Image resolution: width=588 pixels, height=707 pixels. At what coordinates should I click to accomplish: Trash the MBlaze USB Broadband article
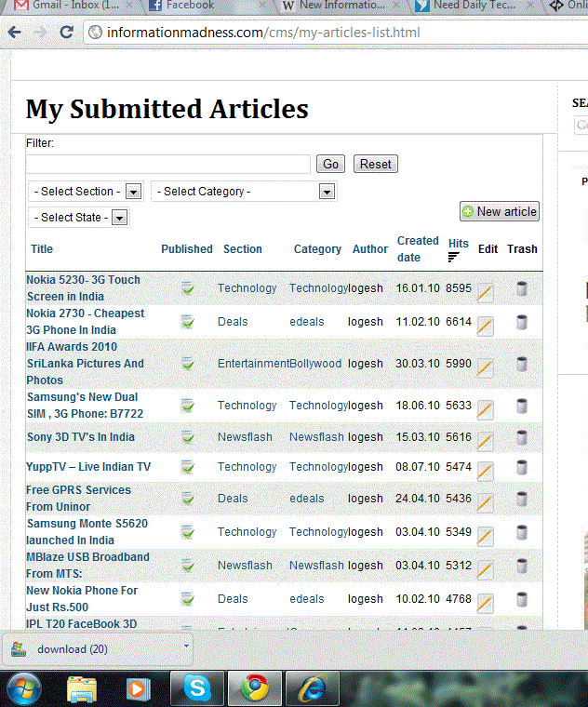click(522, 566)
